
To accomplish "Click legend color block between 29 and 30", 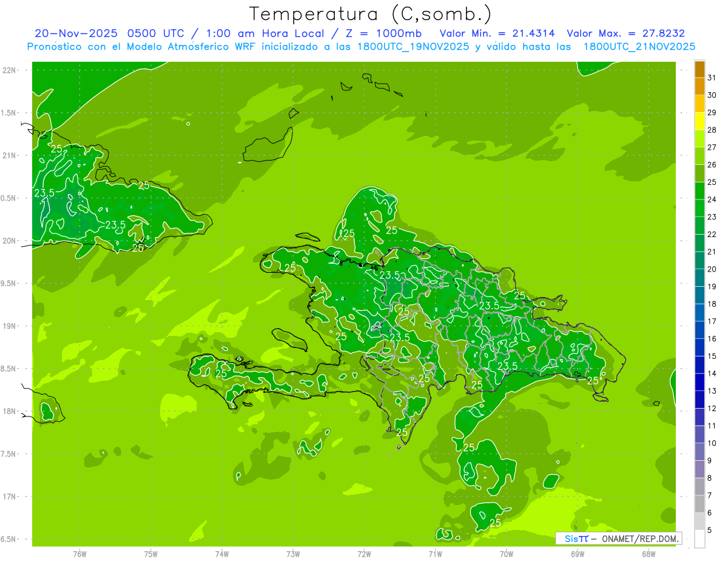I will (699, 104).
